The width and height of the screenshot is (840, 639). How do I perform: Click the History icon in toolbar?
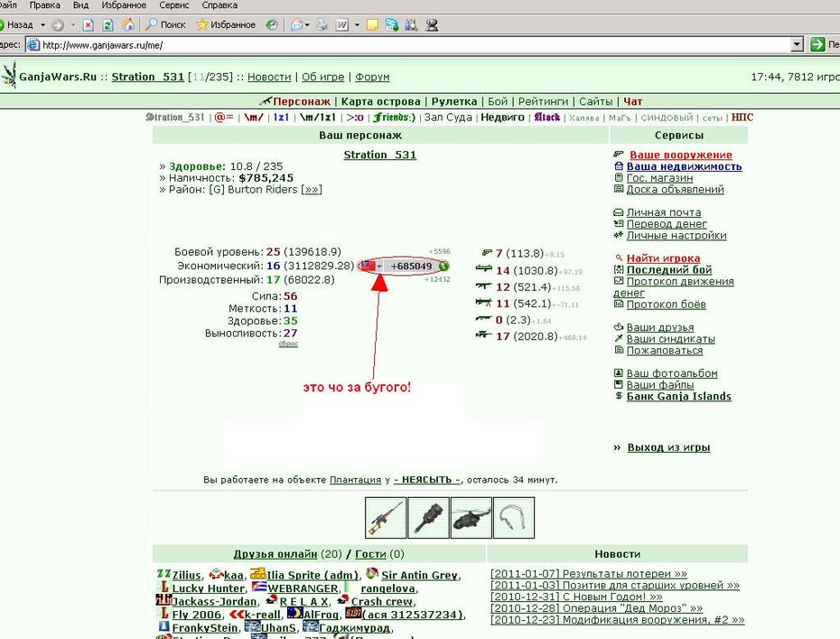tap(272, 24)
